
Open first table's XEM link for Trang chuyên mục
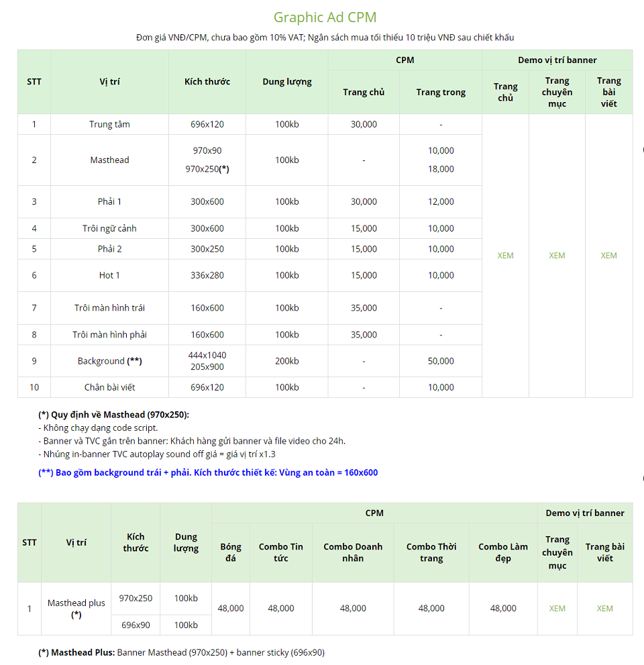click(x=557, y=255)
